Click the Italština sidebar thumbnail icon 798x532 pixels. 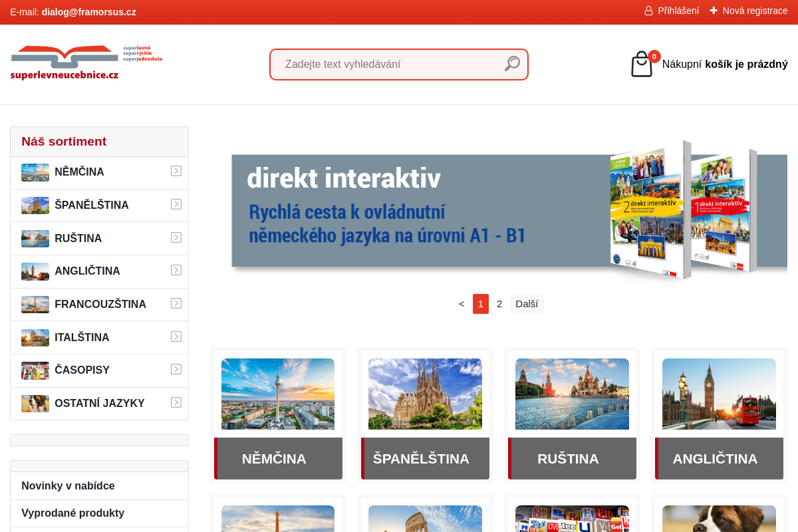(35, 338)
